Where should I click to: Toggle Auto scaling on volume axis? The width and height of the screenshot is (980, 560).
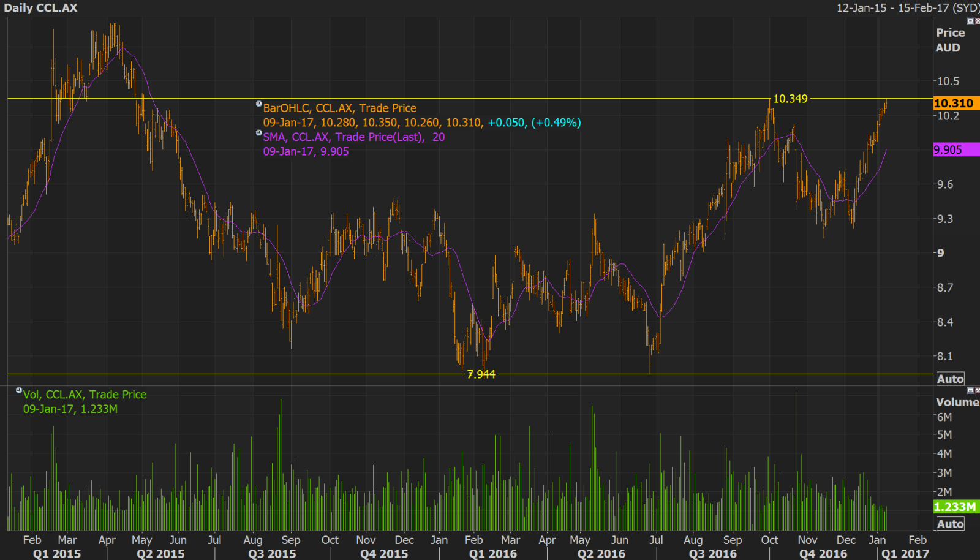click(951, 524)
